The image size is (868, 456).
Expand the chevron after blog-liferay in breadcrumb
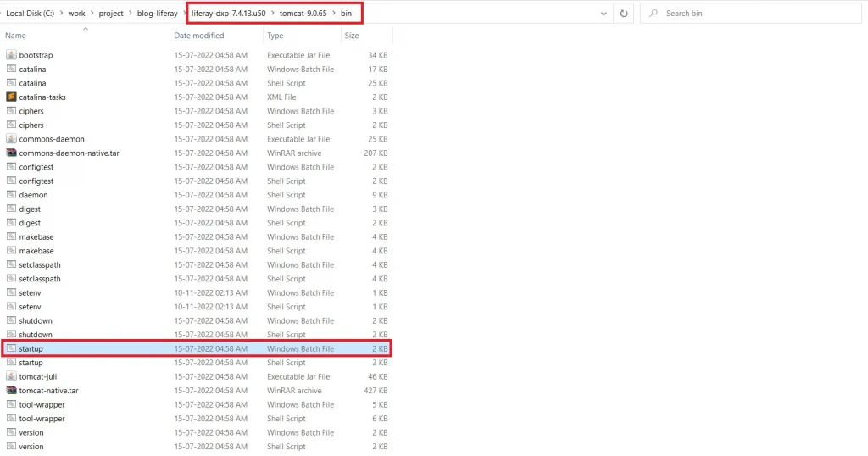(x=184, y=14)
